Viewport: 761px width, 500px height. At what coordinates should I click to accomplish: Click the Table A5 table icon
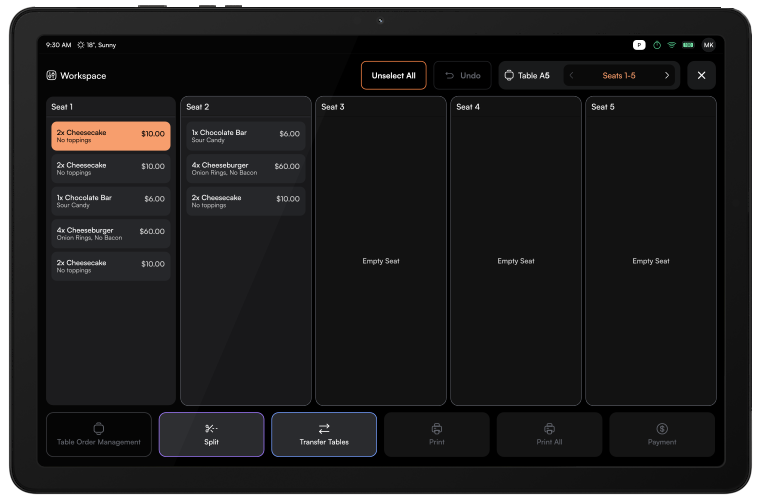[509, 75]
